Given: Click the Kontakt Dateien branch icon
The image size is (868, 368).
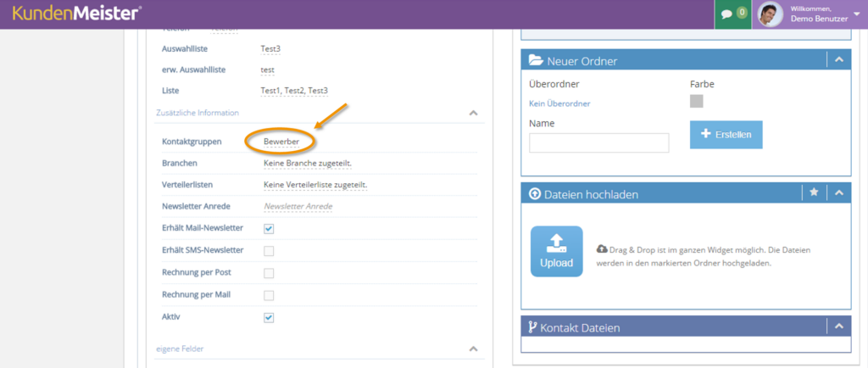Looking at the screenshot, I should 532,327.
